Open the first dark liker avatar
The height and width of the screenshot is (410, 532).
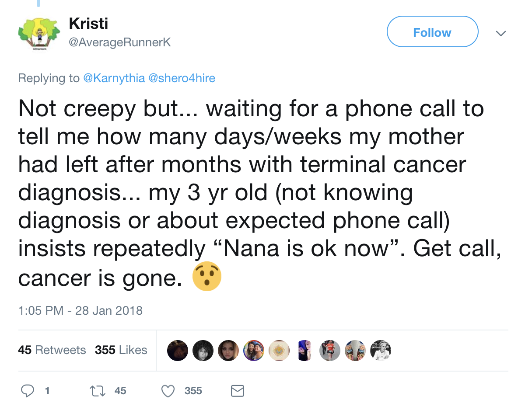click(x=177, y=350)
